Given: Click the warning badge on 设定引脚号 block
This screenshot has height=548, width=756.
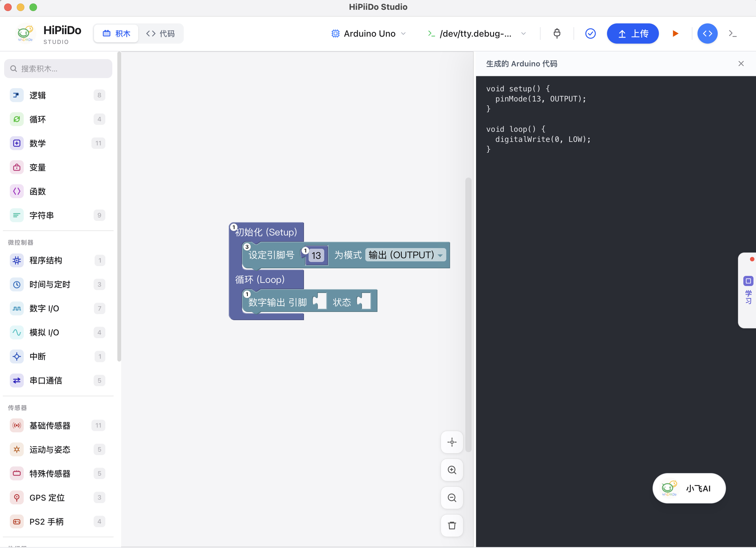Looking at the screenshot, I should 247,247.
